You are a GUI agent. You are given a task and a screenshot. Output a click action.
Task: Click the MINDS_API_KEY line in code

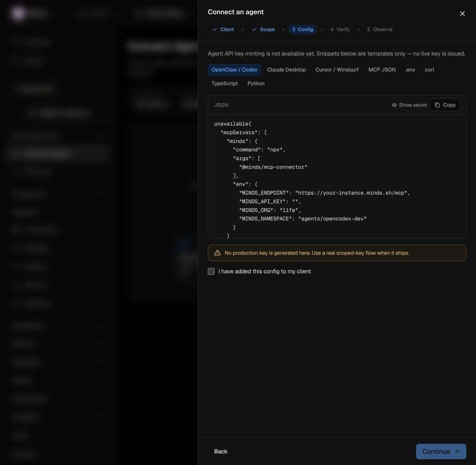pos(270,201)
